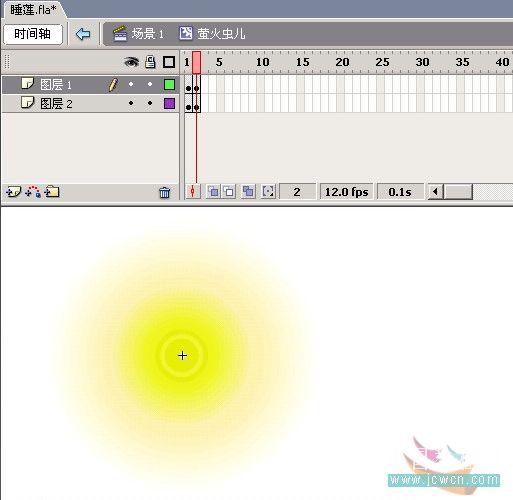Click the timeline scroll left arrow
The width and height of the screenshot is (513, 500).
[x=435, y=192]
